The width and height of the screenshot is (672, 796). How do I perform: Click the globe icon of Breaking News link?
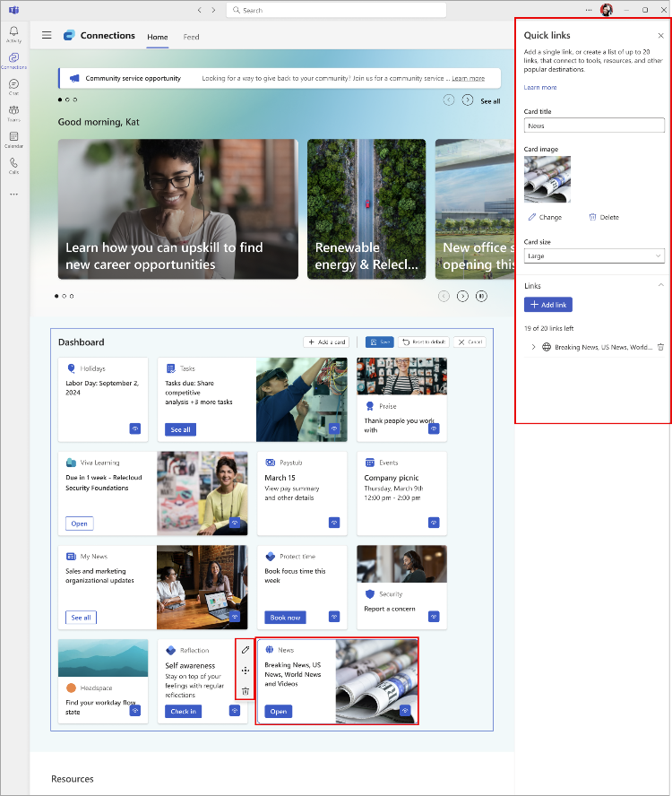(547, 347)
